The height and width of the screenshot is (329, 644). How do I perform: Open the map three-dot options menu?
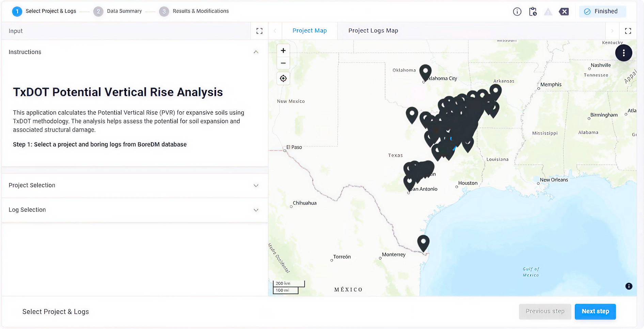coord(624,53)
